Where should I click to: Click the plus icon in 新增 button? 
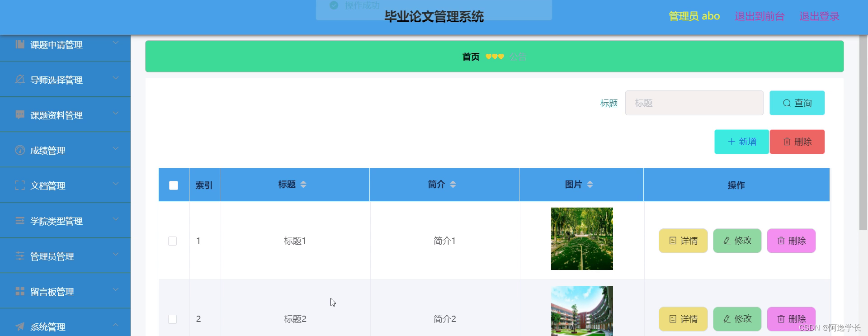(731, 142)
